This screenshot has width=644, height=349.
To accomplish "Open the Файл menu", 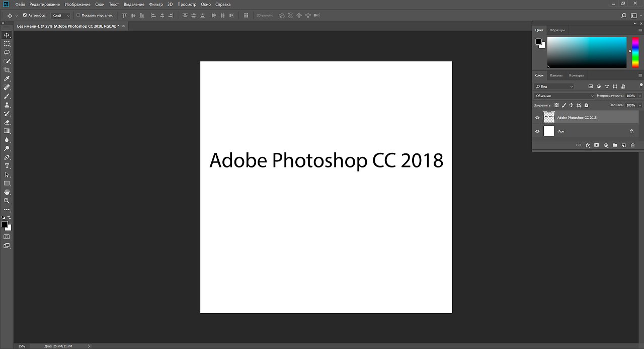I will 20,4.
